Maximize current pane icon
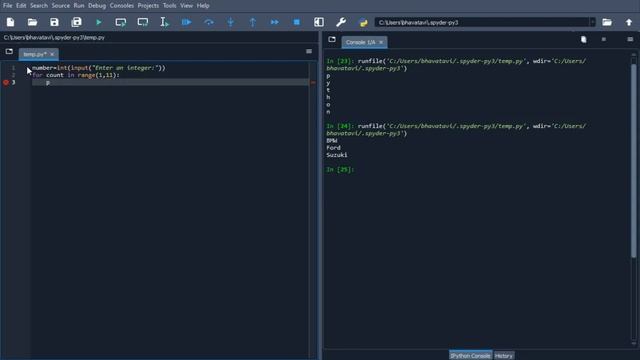 tap(319, 22)
